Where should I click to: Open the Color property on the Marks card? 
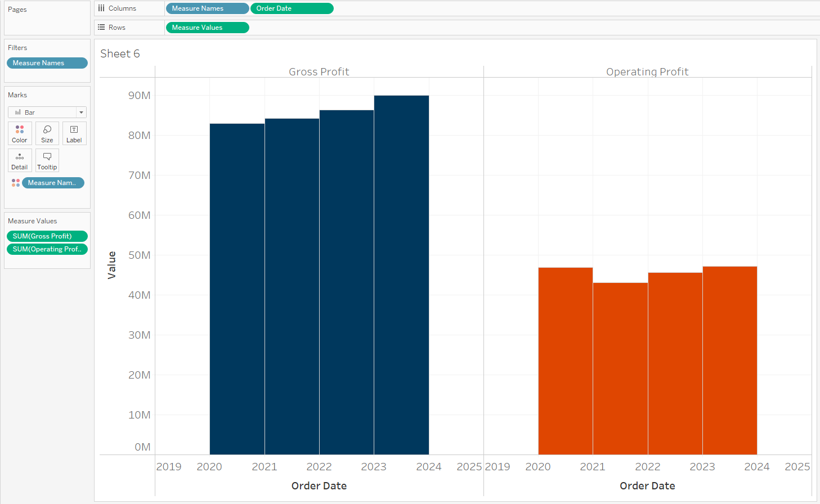[x=20, y=133]
